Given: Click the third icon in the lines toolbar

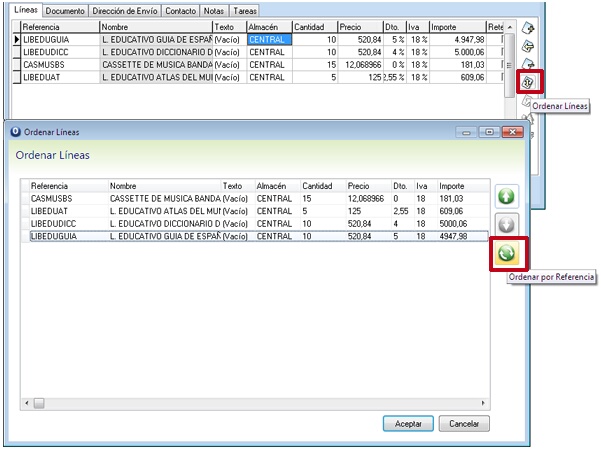Looking at the screenshot, I should click(x=530, y=64).
